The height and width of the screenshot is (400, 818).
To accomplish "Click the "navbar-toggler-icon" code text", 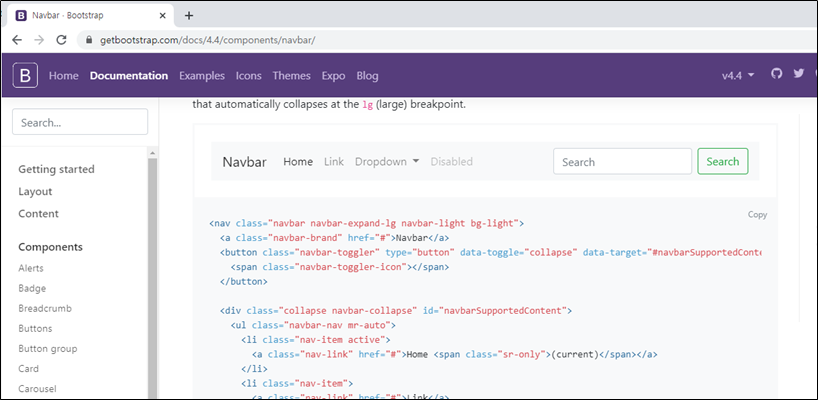I will click(351, 266).
